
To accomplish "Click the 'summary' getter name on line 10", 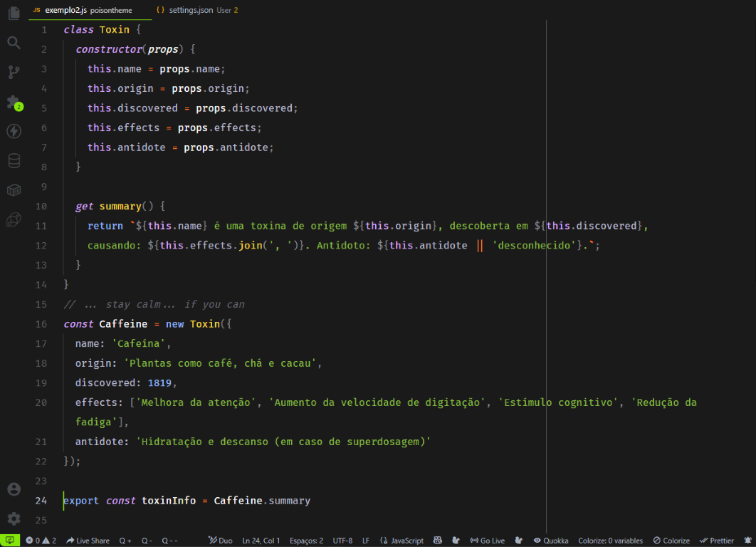I will 120,207.
